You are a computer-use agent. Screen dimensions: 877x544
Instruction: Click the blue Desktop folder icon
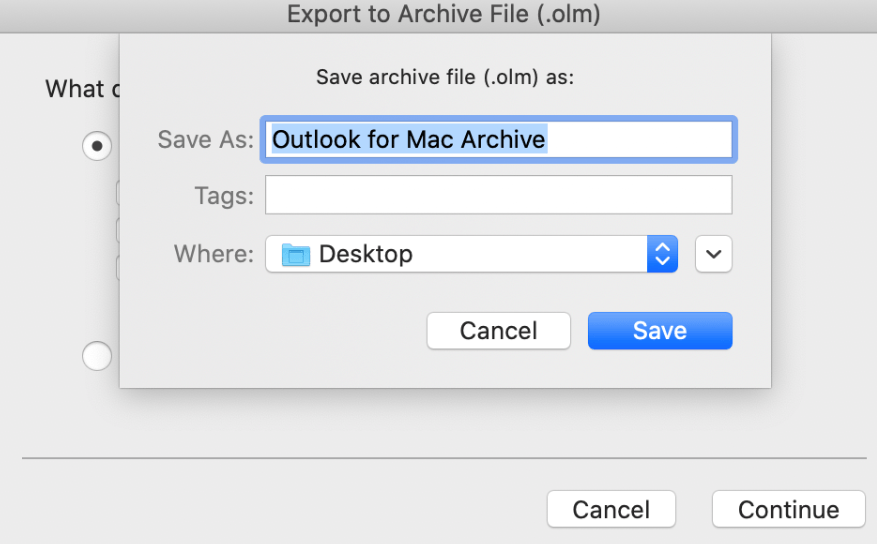coord(296,254)
